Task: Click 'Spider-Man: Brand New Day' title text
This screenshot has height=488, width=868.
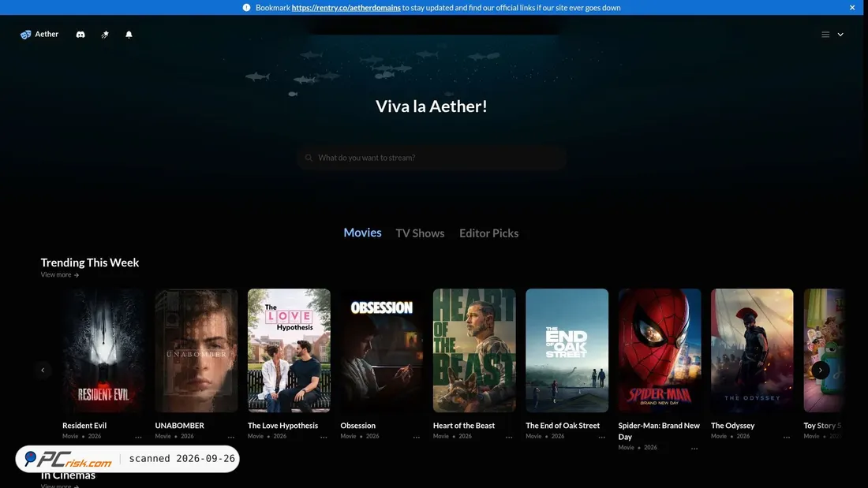Action: click(x=659, y=431)
